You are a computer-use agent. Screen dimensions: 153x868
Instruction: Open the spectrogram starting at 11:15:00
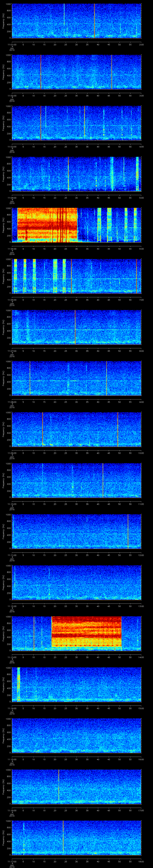coord(77,736)
